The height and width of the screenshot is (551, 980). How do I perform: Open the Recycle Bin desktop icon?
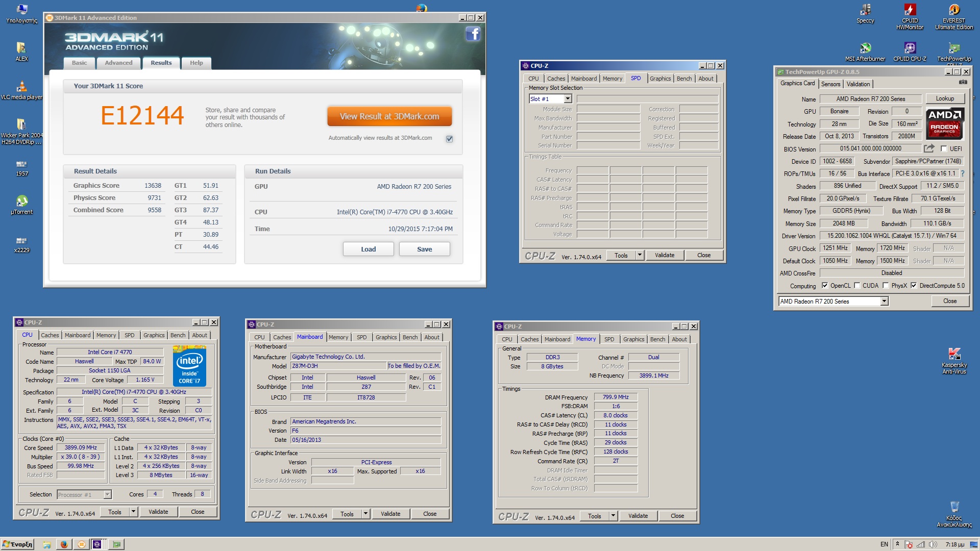tap(954, 514)
